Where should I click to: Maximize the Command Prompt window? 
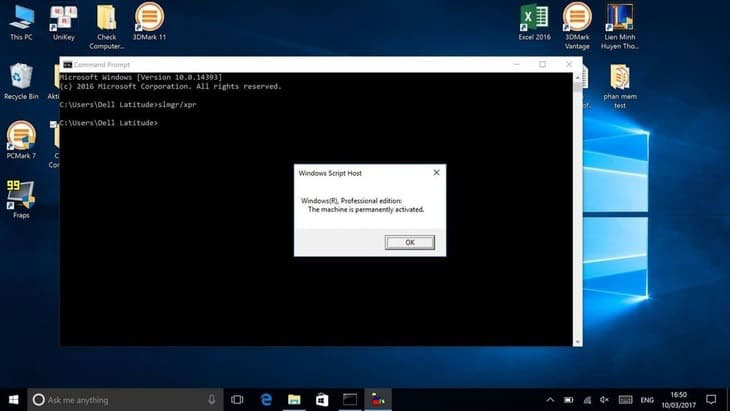(x=542, y=64)
